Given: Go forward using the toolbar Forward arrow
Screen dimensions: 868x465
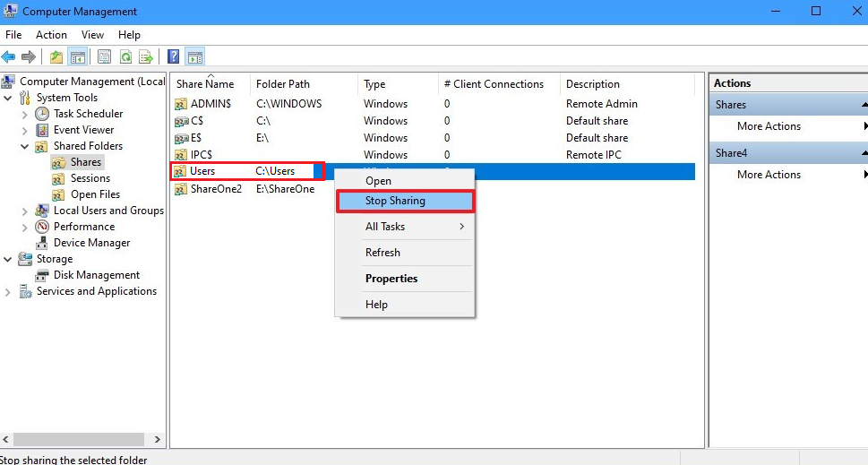Looking at the screenshot, I should click(29, 56).
